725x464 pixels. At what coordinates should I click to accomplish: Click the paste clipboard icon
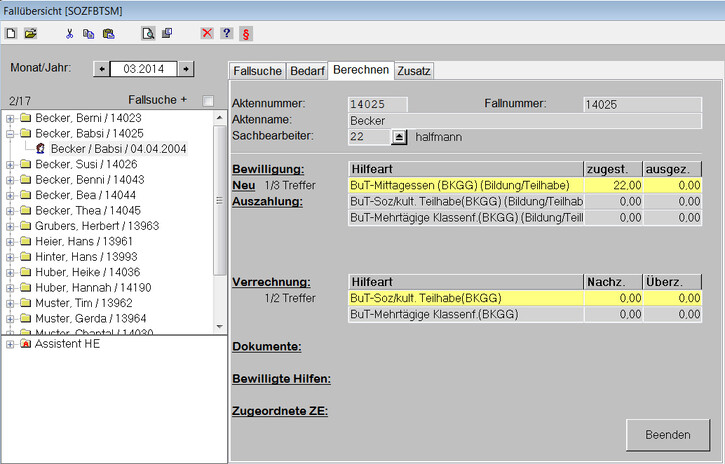click(x=108, y=33)
